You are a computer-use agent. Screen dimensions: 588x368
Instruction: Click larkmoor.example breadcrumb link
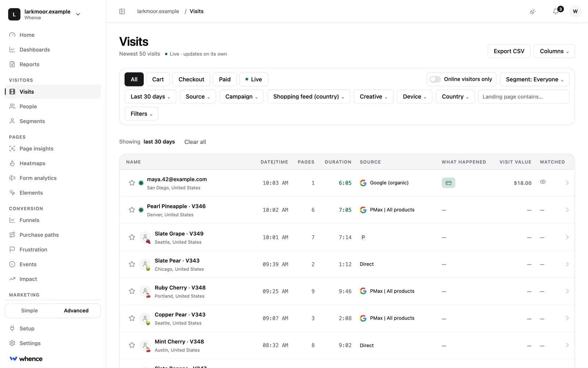(x=158, y=11)
